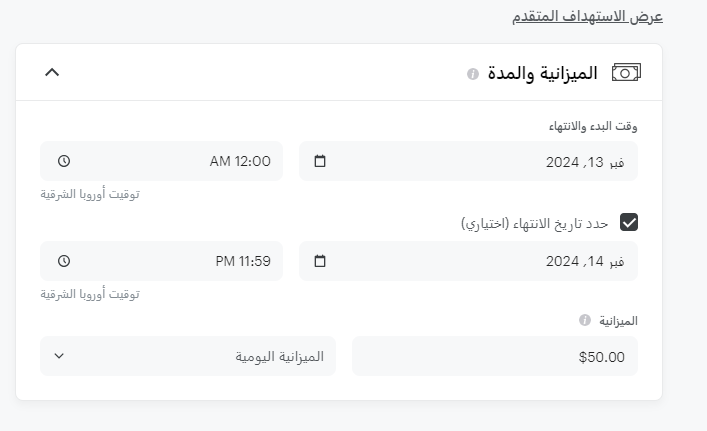Click the budget and duration money icon

tap(626, 72)
